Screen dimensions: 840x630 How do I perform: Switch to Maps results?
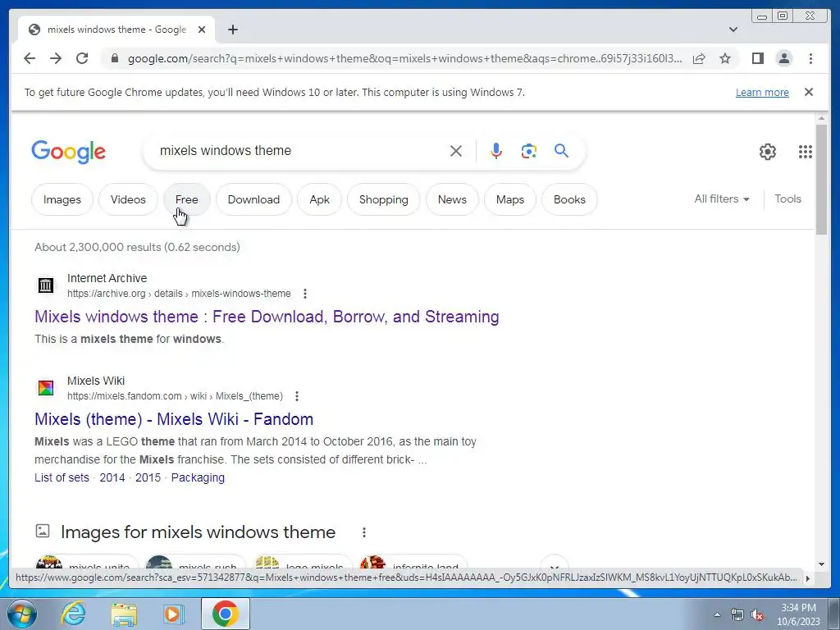pos(510,199)
